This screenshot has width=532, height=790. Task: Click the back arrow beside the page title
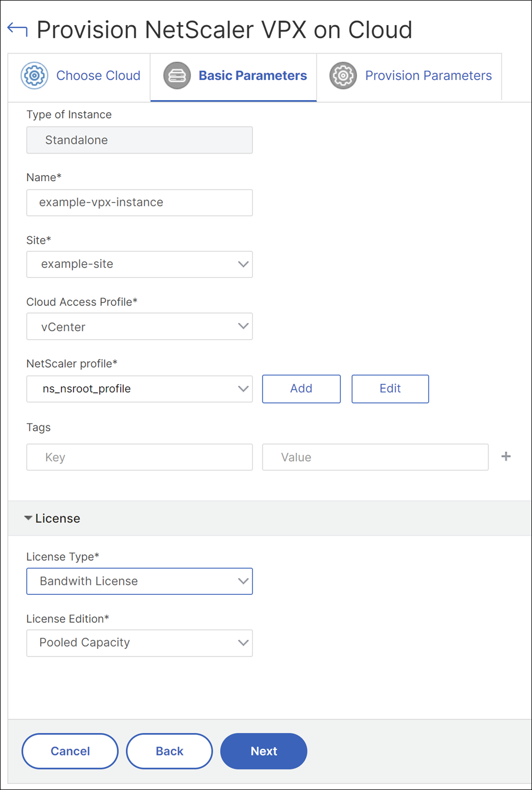click(17, 29)
